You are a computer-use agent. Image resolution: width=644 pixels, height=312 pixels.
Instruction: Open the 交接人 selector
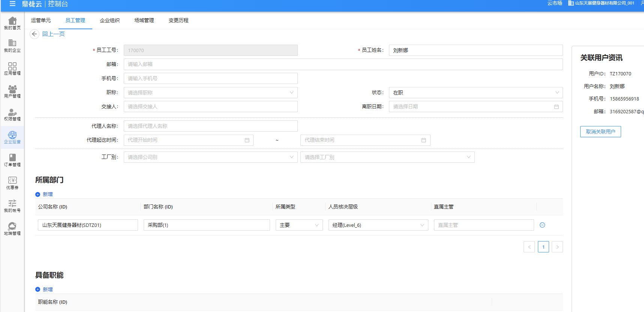211,106
